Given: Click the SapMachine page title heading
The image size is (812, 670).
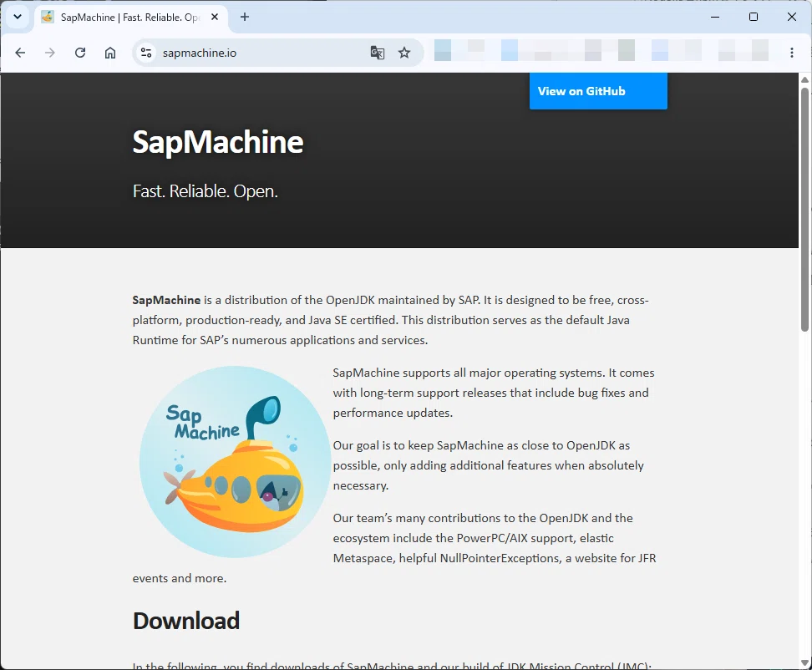Looking at the screenshot, I should click(217, 142).
